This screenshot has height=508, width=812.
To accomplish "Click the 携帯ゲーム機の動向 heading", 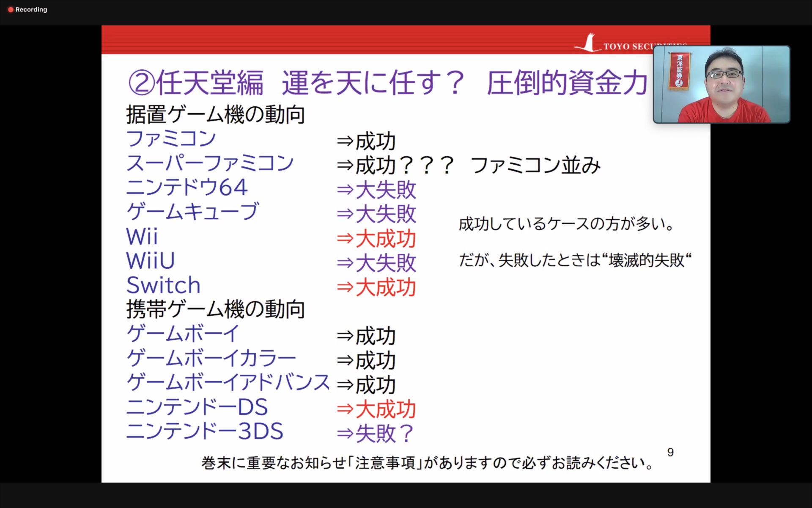I will pos(215,309).
